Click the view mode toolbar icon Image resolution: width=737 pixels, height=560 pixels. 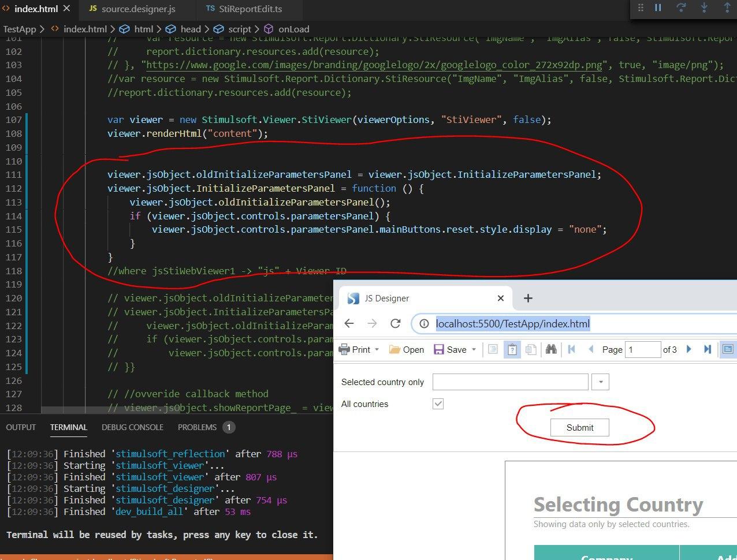tap(728, 349)
